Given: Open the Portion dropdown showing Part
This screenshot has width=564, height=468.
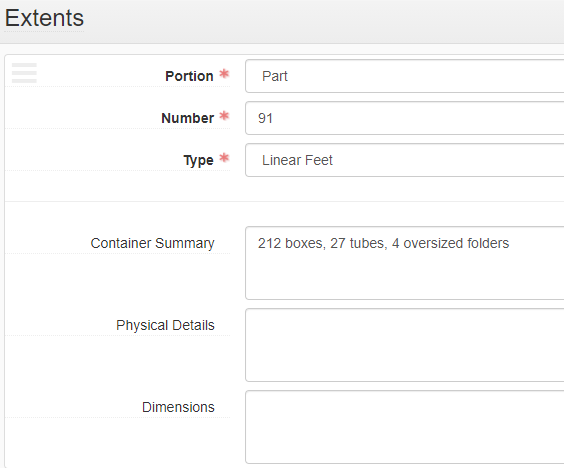Looking at the screenshot, I should 405,76.
